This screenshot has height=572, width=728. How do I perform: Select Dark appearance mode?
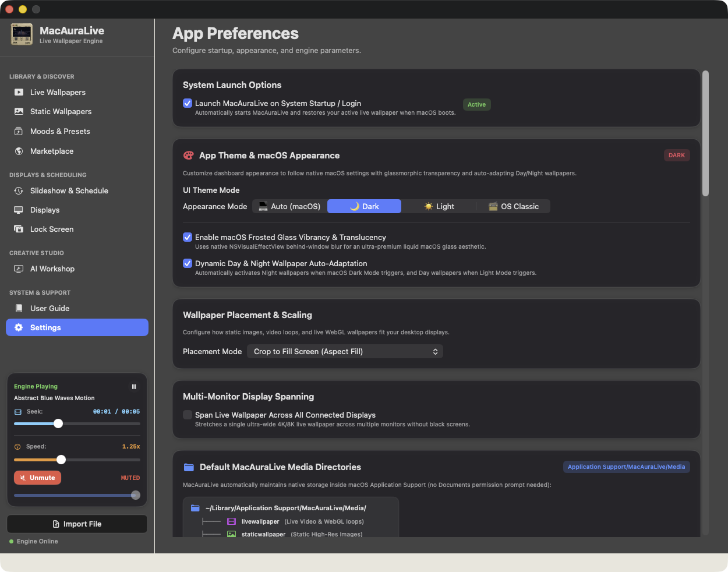364,206
